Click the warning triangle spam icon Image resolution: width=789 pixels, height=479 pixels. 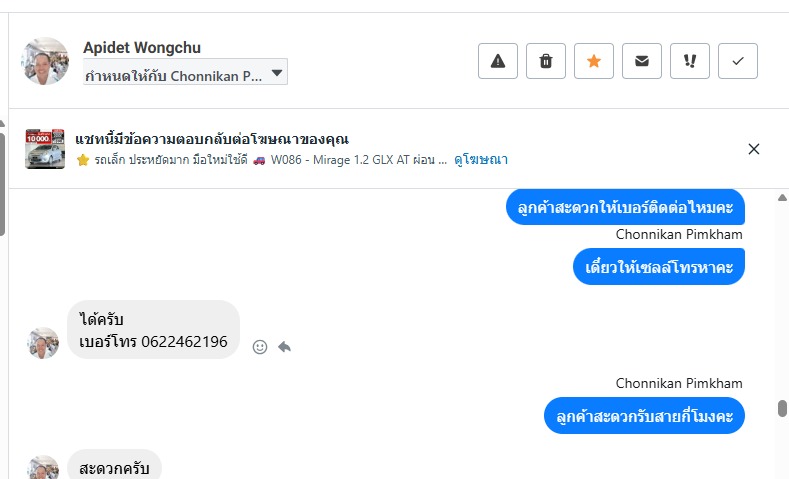click(x=498, y=61)
